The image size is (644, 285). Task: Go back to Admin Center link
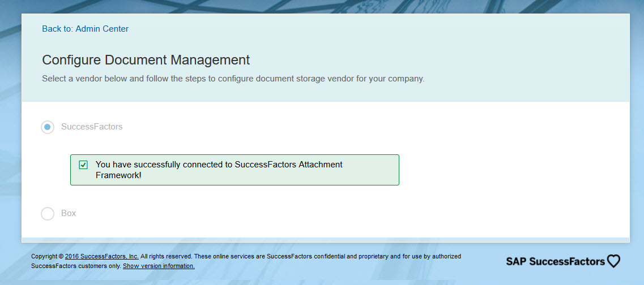click(85, 29)
